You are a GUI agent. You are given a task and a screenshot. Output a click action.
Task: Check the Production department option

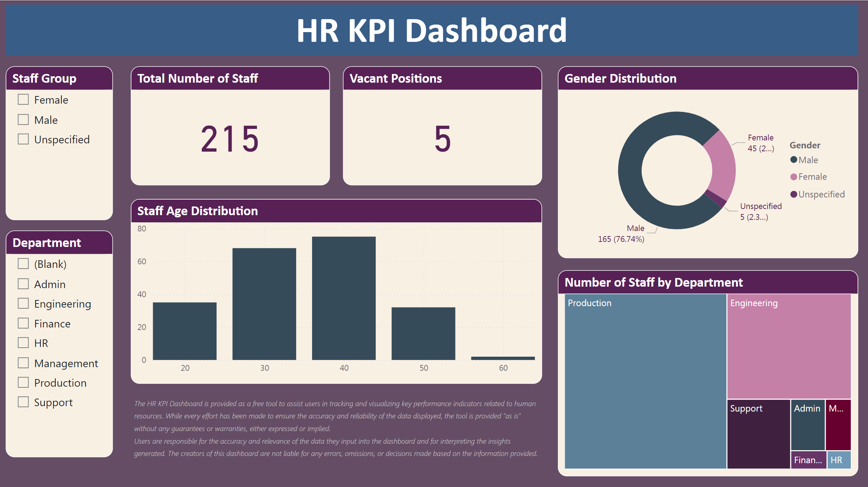click(x=23, y=382)
